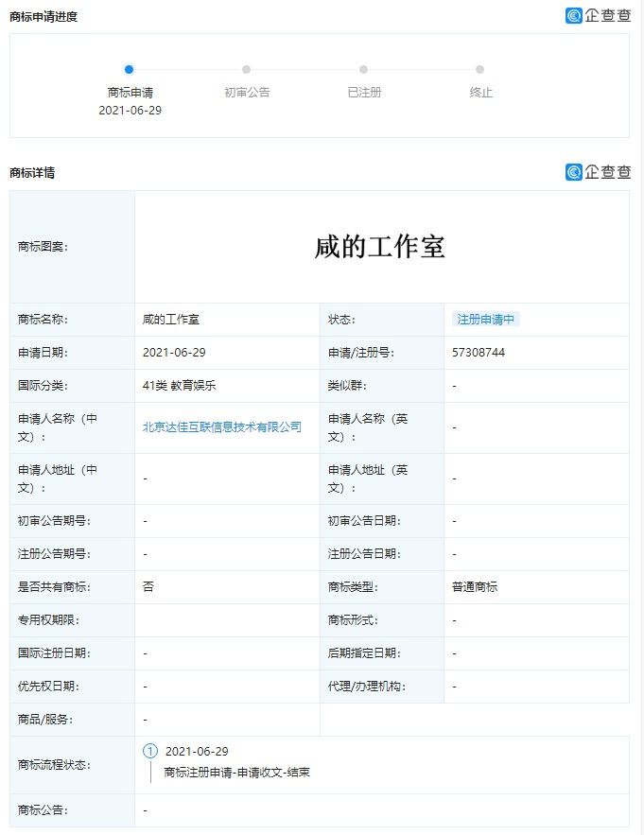Screen dimensions: 644x835
Task: Click the 初审公告 progress step dot
Action: (246, 69)
